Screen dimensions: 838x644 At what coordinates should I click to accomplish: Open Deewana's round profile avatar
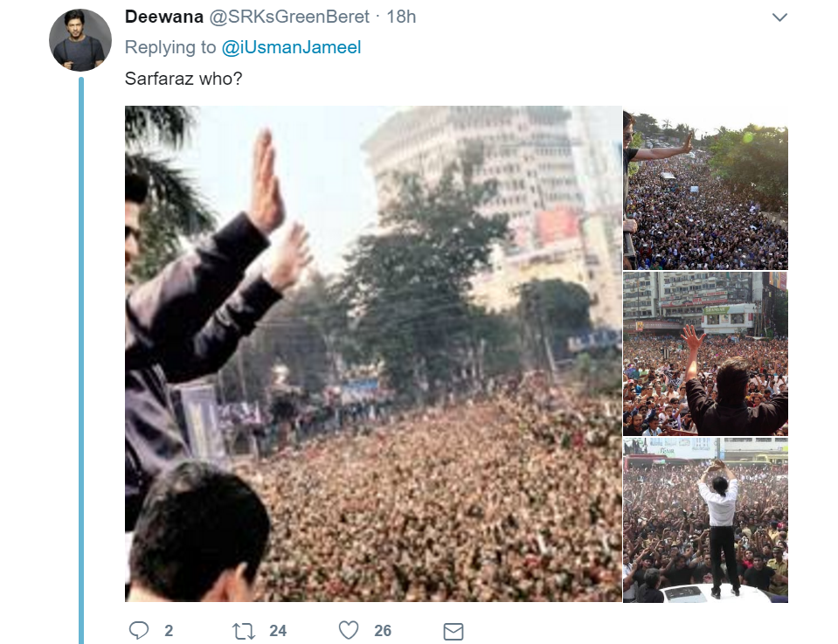tap(80, 40)
